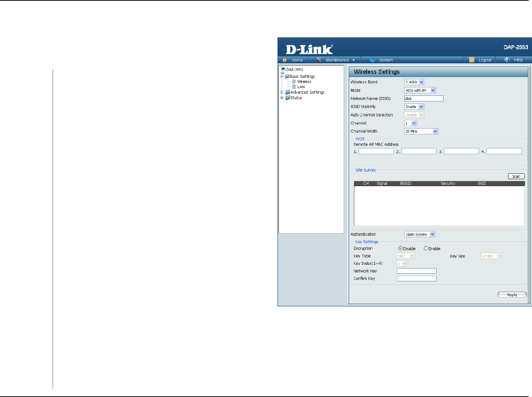Click Remote AP MAC Address field 4
532x397 pixels.
pos(504,151)
